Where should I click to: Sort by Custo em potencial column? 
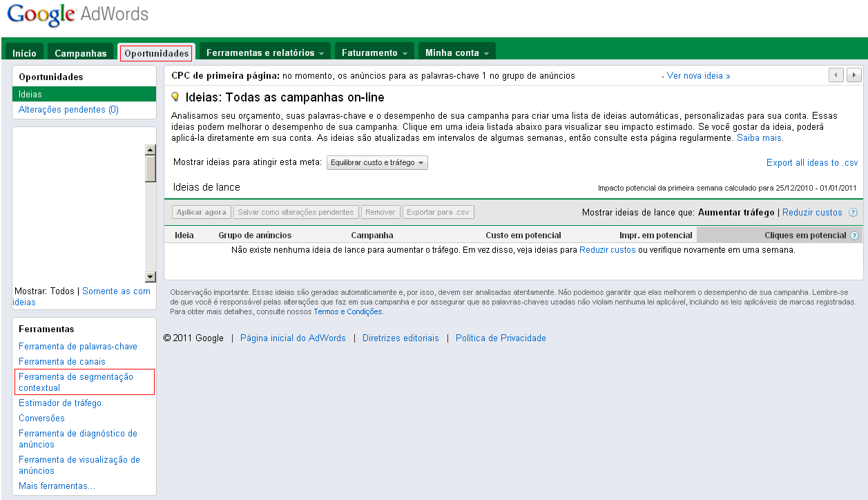523,235
